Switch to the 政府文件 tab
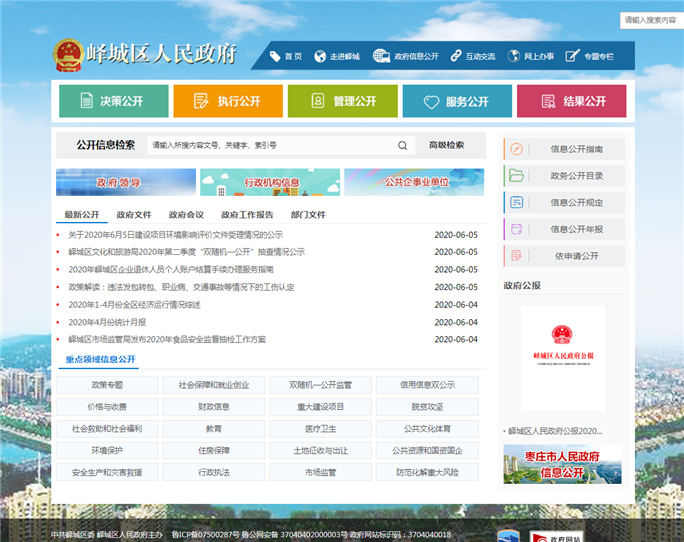684x542 pixels. point(134,215)
